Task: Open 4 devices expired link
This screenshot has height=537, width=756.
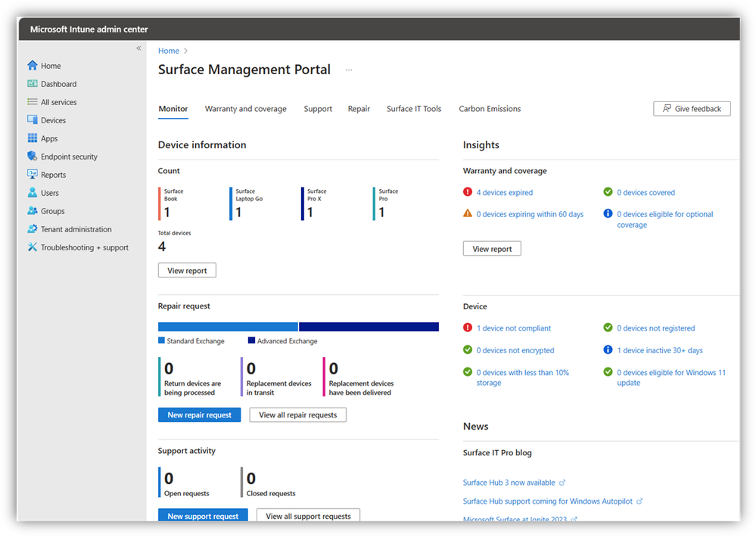Action: click(504, 192)
